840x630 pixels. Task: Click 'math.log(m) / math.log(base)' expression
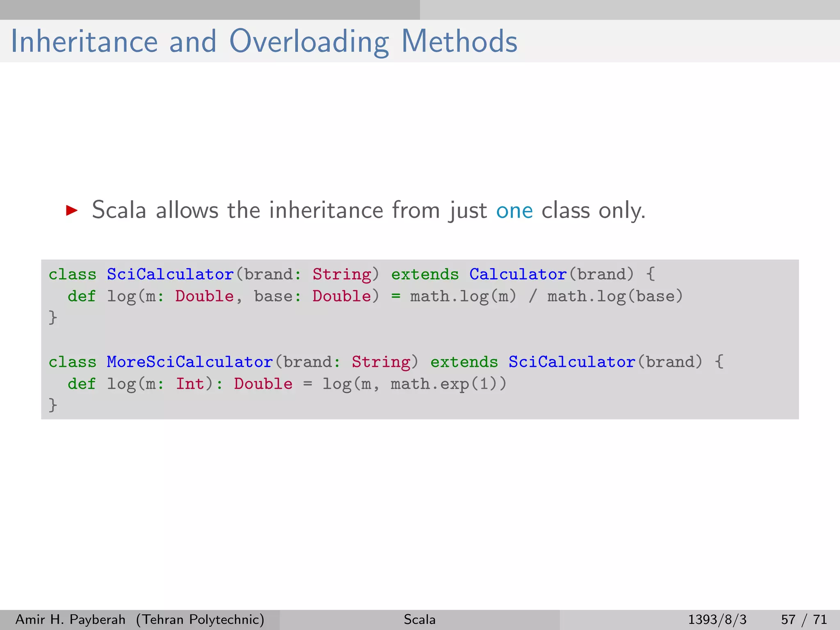546,297
